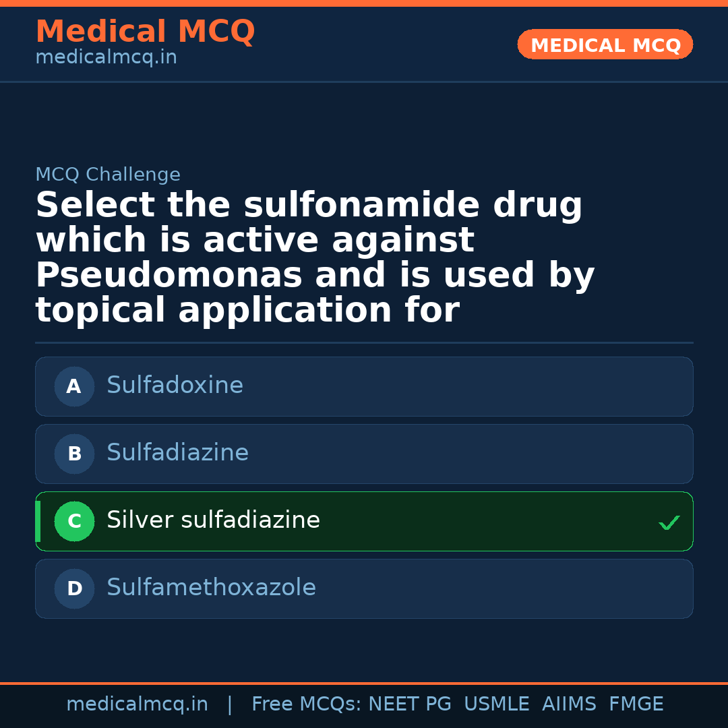The height and width of the screenshot is (728, 728).
Task: Click FMGE in the footer
Action: [636, 704]
